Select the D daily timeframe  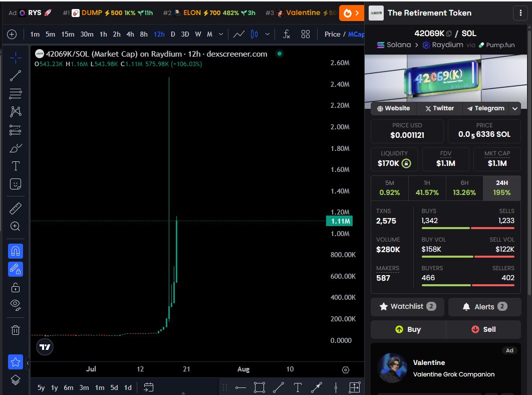point(173,34)
